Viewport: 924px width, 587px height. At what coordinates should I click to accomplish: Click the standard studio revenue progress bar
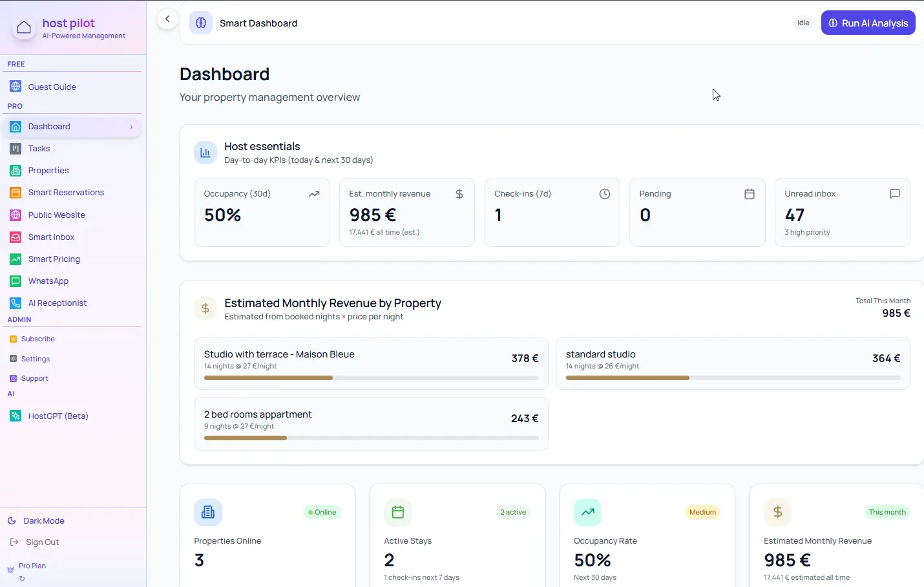733,378
